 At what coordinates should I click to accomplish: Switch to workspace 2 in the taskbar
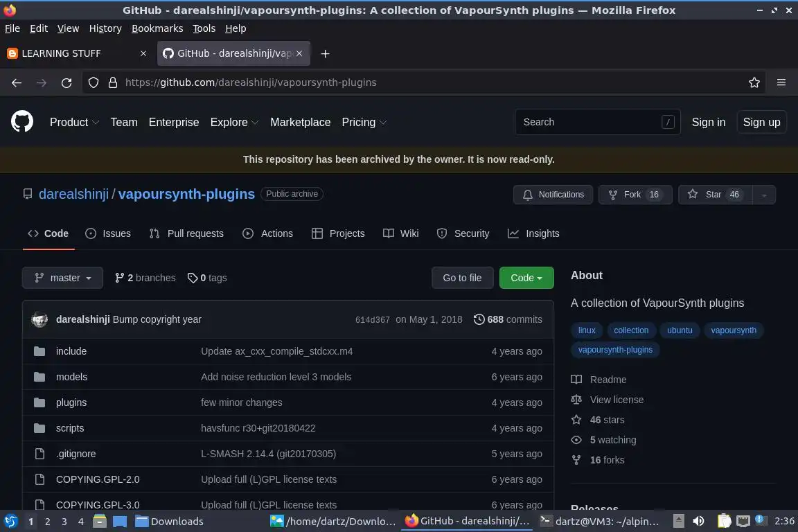[47, 522]
